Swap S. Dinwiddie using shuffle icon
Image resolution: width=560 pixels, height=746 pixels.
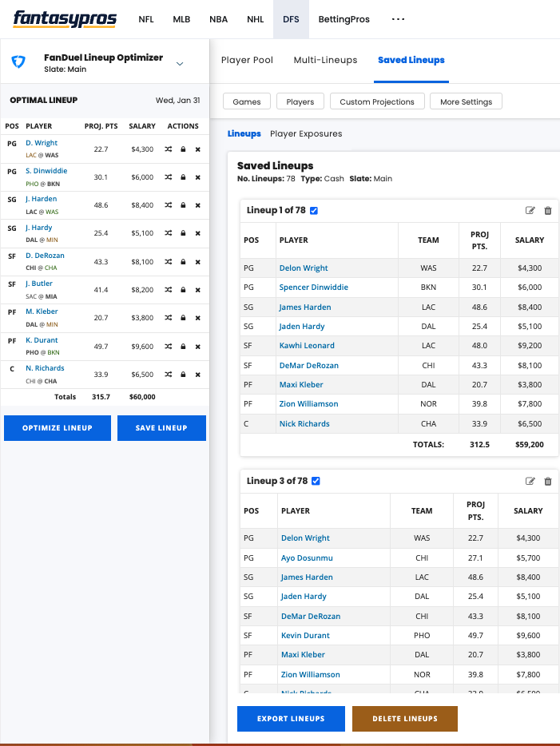point(169,177)
